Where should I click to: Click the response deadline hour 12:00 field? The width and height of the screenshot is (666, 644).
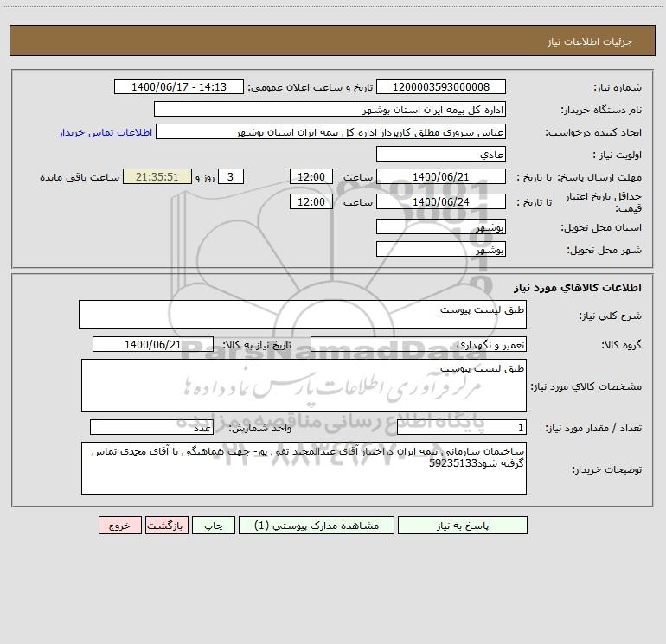[311, 176]
